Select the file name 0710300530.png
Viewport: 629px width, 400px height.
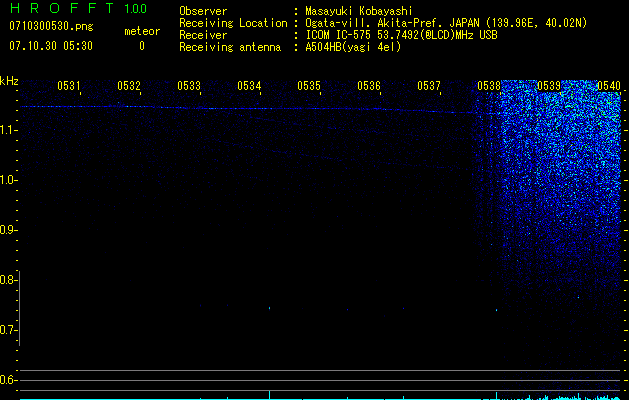(51, 27)
